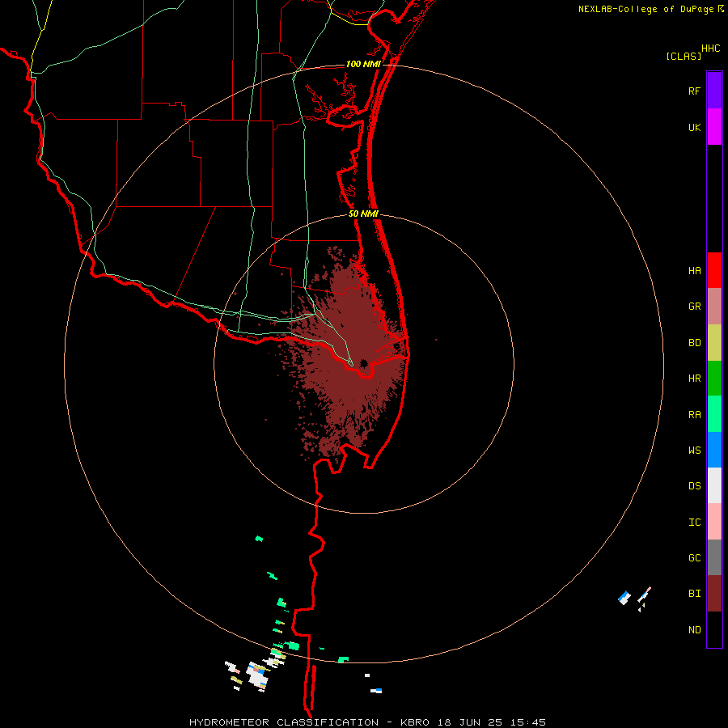Click the GC legend label

[x=694, y=558]
